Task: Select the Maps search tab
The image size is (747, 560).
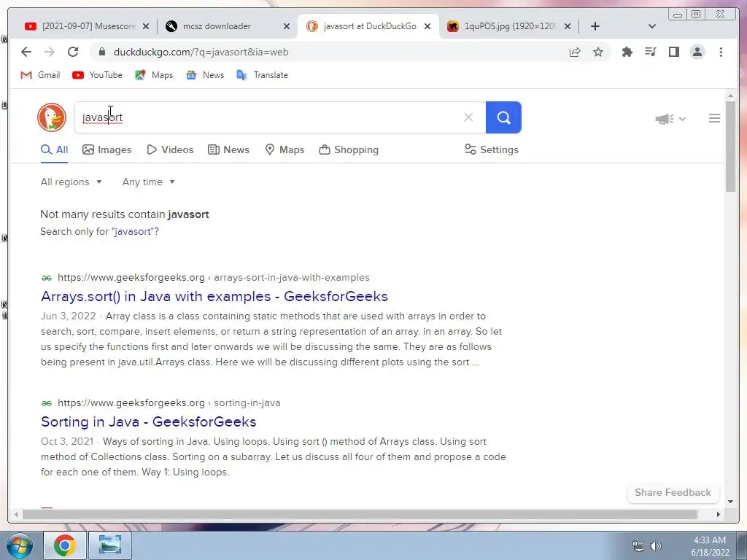Action: tap(285, 149)
